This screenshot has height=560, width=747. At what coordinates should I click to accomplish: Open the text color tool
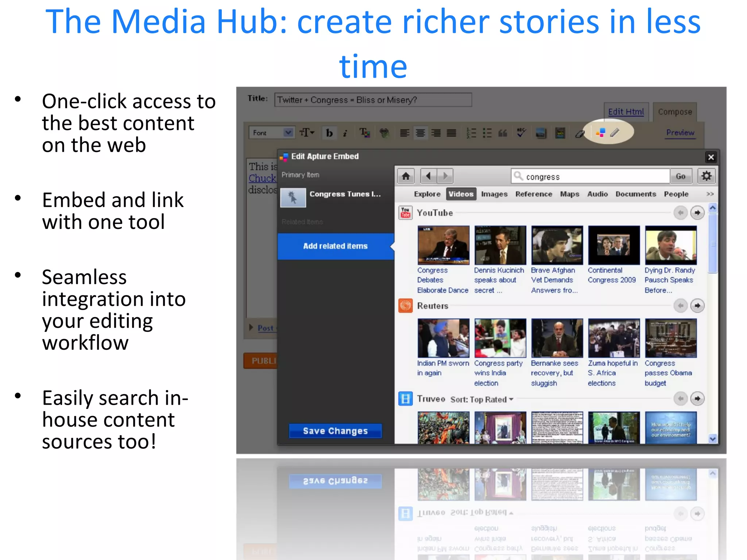[365, 133]
